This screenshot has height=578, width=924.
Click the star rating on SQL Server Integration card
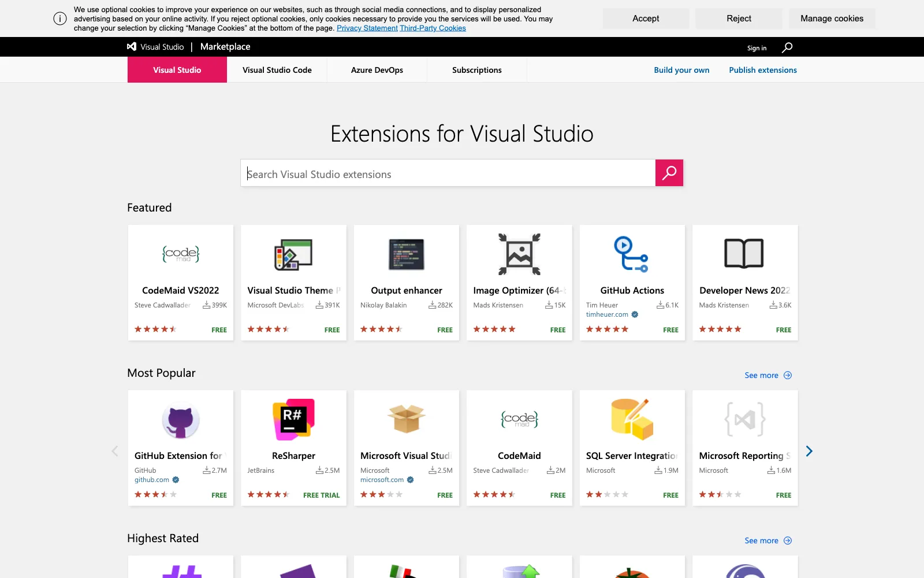pyautogui.click(x=607, y=495)
